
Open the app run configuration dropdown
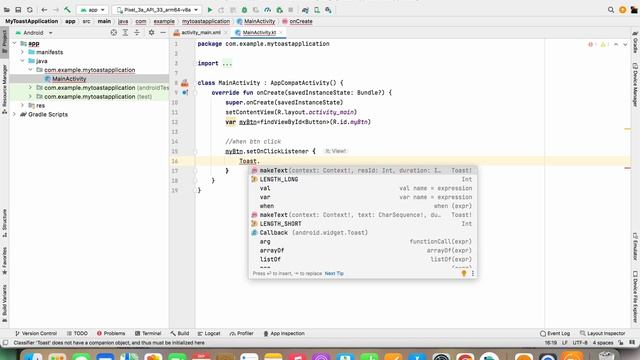[93, 10]
